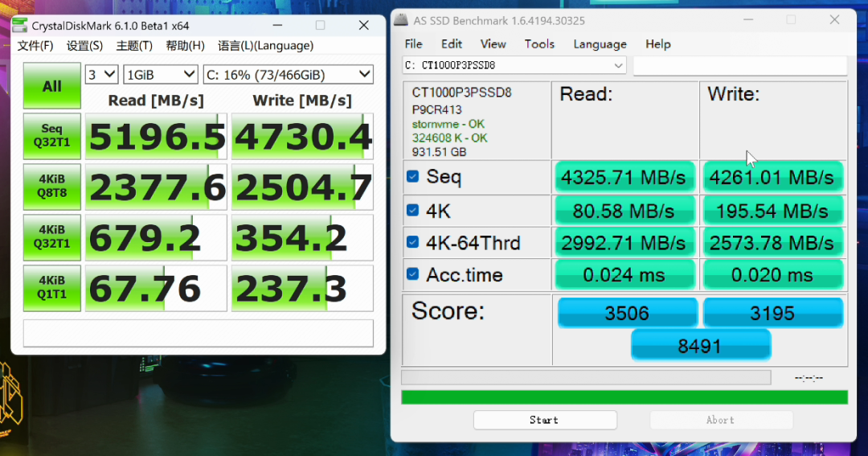Open the Language menu in AS SSD Benchmark
Screen dimensions: 868x456
pyautogui.click(x=600, y=43)
